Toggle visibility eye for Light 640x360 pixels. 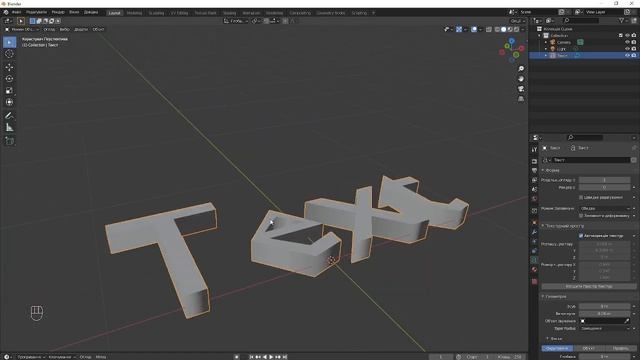pos(627,49)
